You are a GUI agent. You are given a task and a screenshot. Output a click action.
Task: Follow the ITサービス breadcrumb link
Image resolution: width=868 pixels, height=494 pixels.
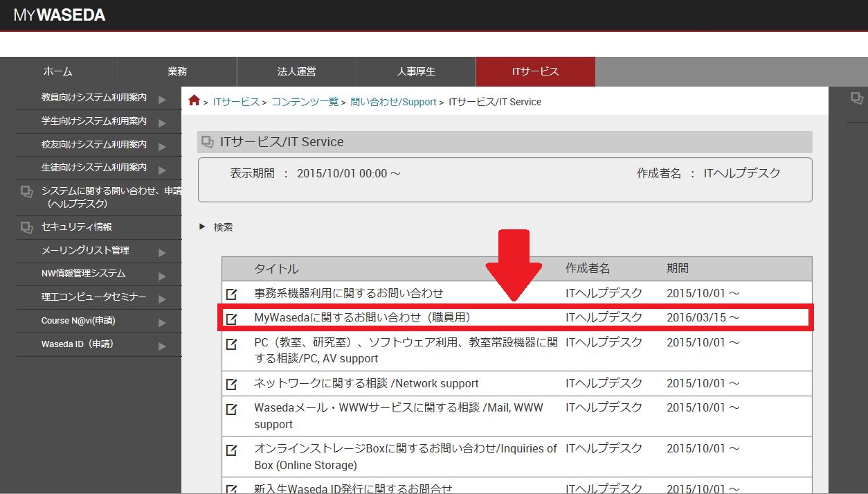pyautogui.click(x=236, y=102)
